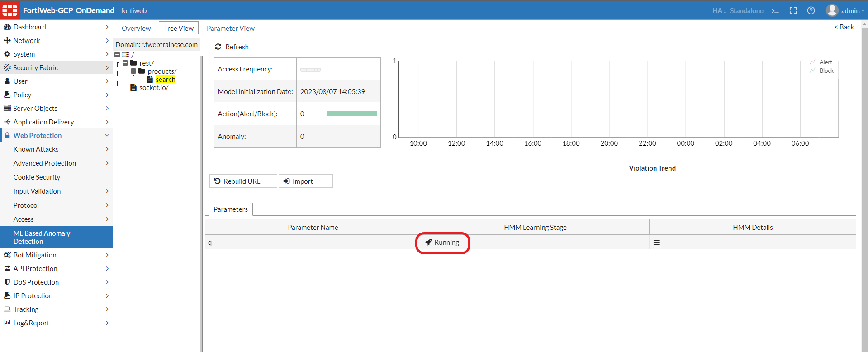Screen dimensions: 868x352
Task: Expand the Log&Report chevron
Action: (107, 323)
